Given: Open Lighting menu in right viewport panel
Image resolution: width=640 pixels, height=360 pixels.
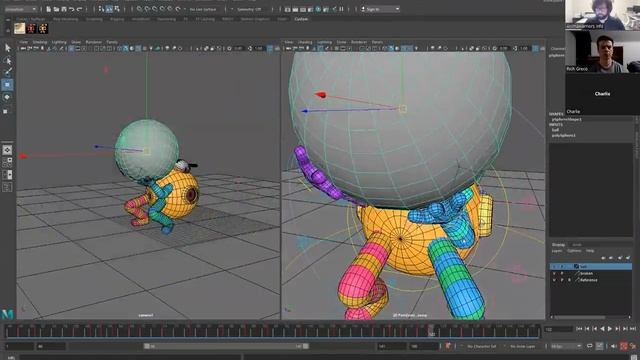Looking at the screenshot, I should tap(324, 42).
